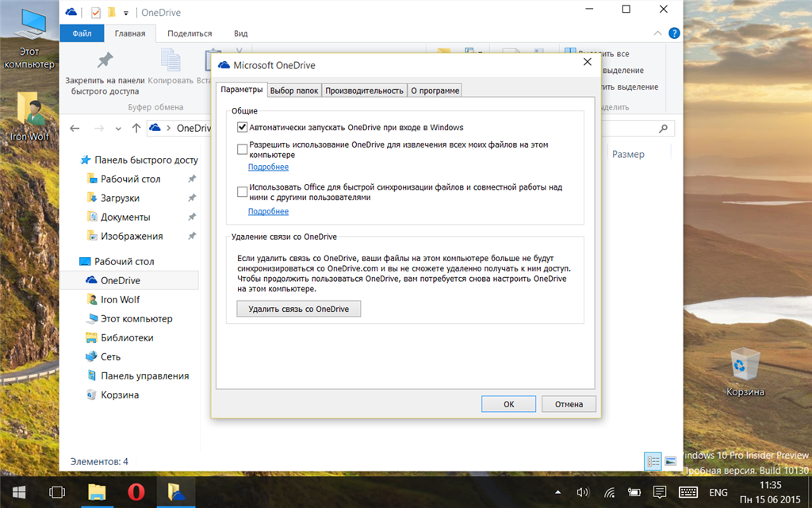Click the Копировать ribbon icon

pyautogui.click(x=170, y=60)
